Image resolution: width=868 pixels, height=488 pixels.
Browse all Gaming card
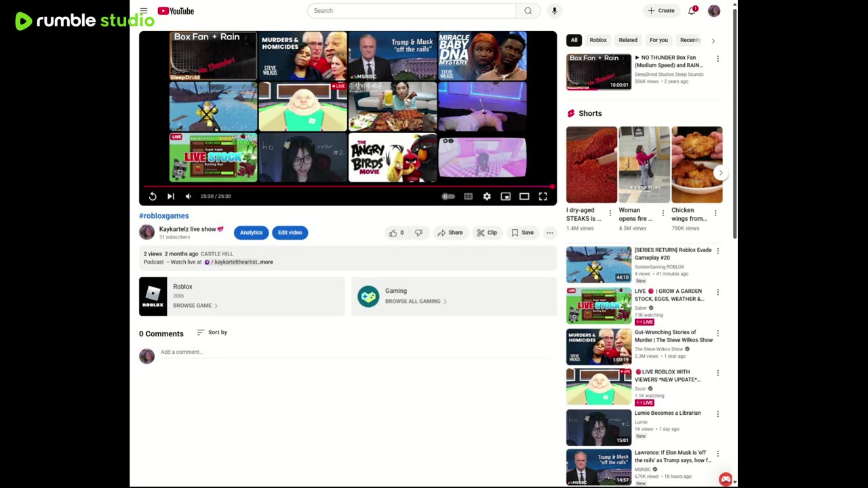tap(454, 296)
